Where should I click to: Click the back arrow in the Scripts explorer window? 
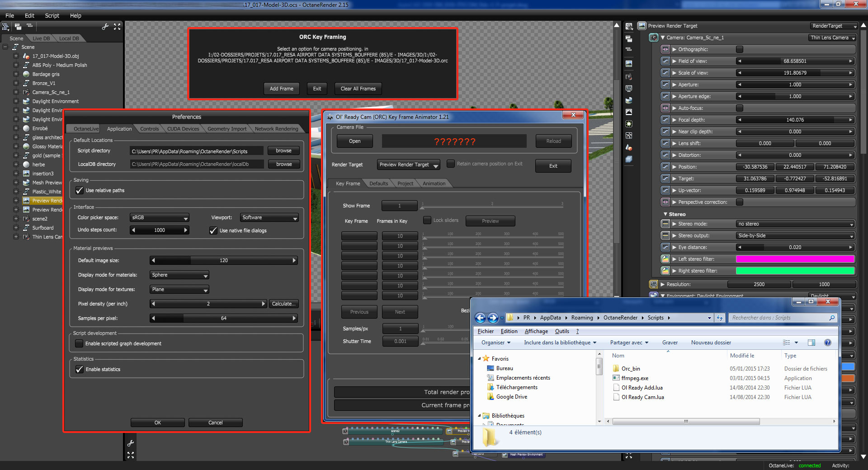[x=481, y=318]
